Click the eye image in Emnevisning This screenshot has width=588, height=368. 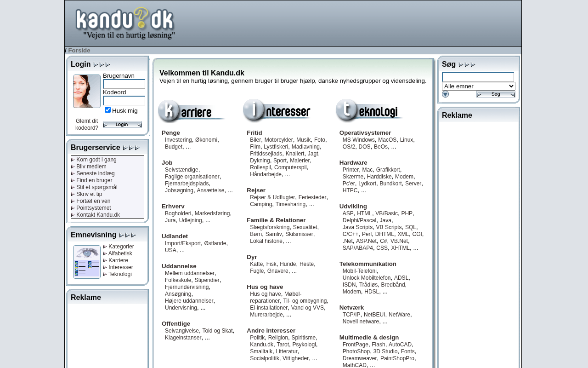tap(87, 262)
